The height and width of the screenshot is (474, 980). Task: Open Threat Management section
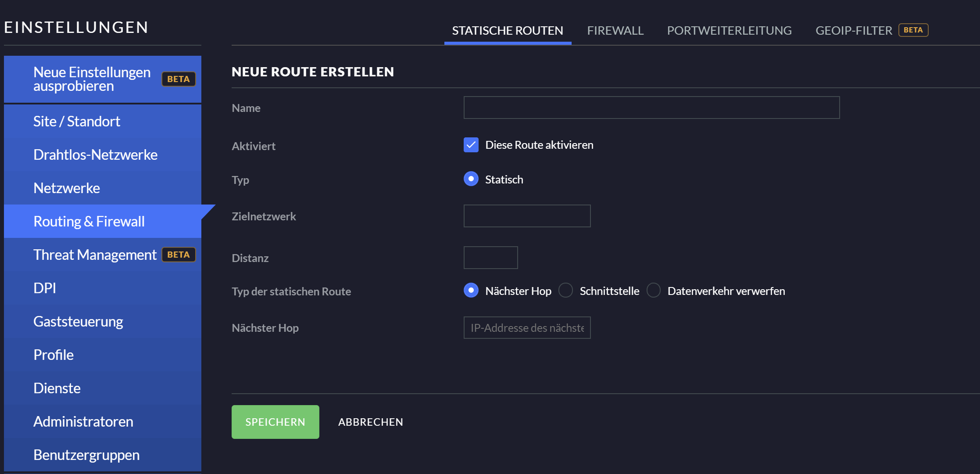[x=95, y=255]
